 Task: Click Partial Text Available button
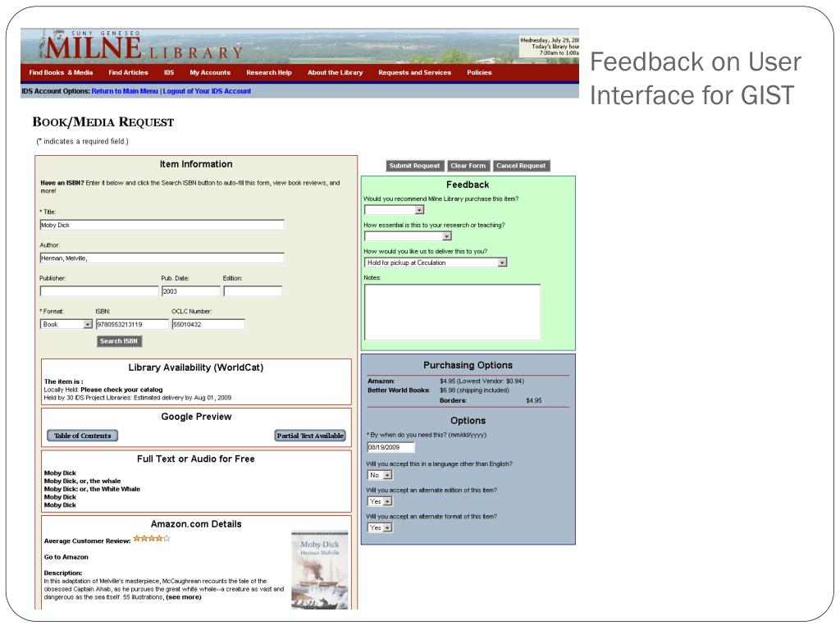310,436
